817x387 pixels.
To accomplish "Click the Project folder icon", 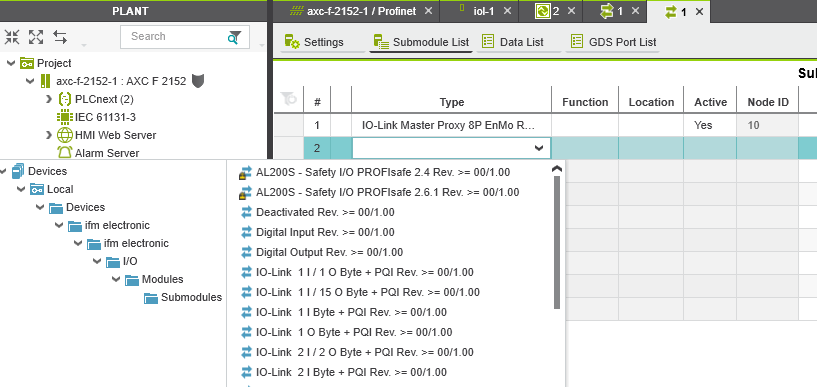I will [27, 63].
